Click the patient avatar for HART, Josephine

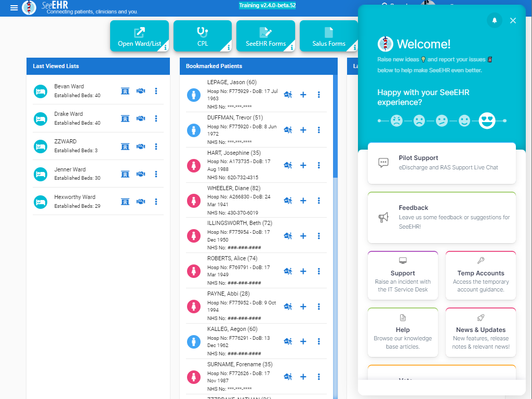(194, 166)
